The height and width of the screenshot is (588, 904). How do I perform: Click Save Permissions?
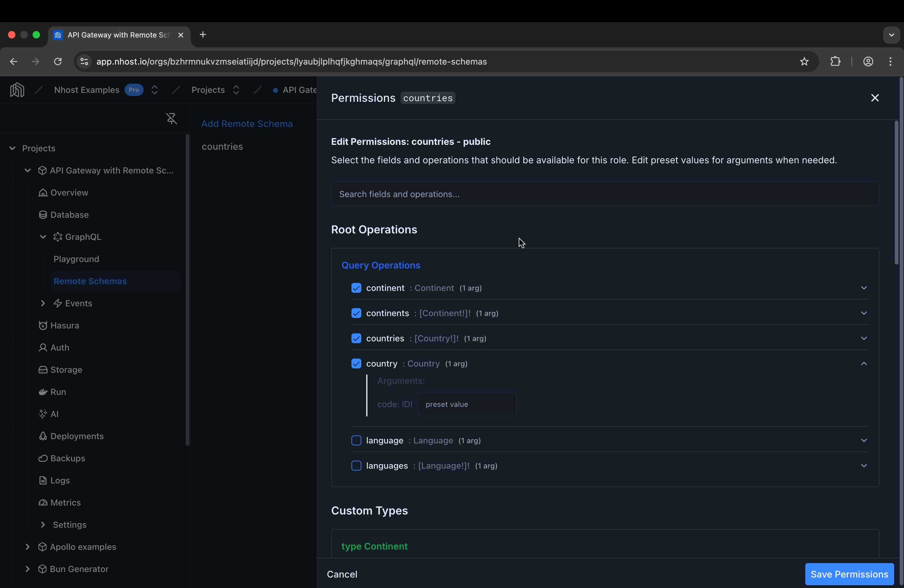pos(849,574)
